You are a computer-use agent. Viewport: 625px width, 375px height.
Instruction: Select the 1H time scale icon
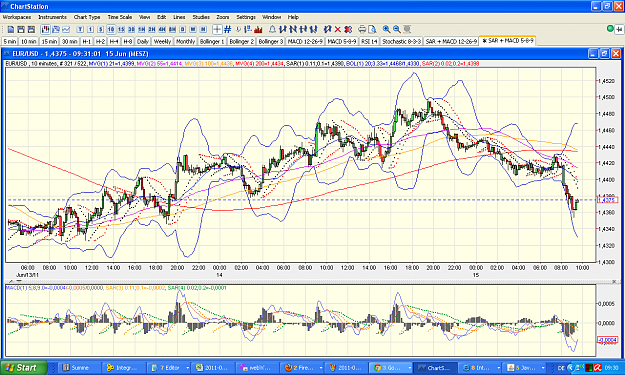[142, 29]
